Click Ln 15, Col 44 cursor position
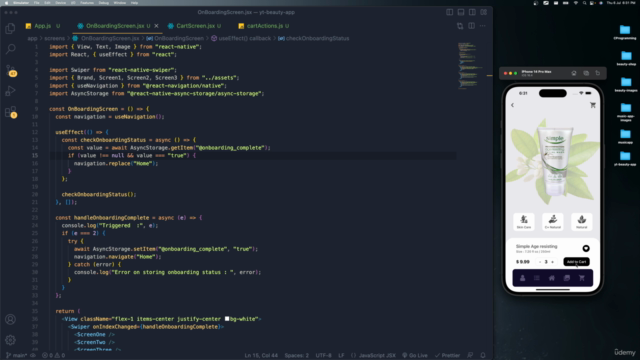 coord(261,356)
